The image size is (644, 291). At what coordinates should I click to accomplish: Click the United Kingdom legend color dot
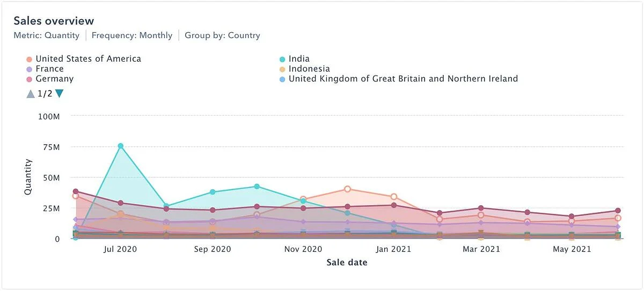tap(282, 79)
